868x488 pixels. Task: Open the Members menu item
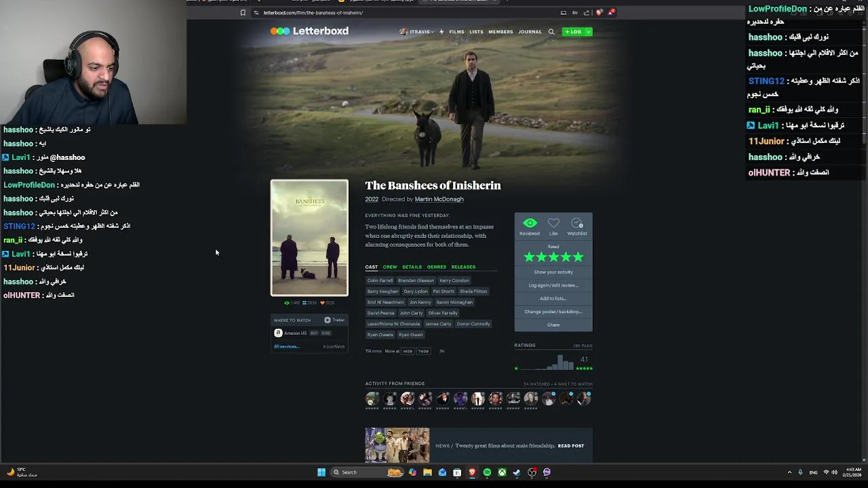(500, 32)
